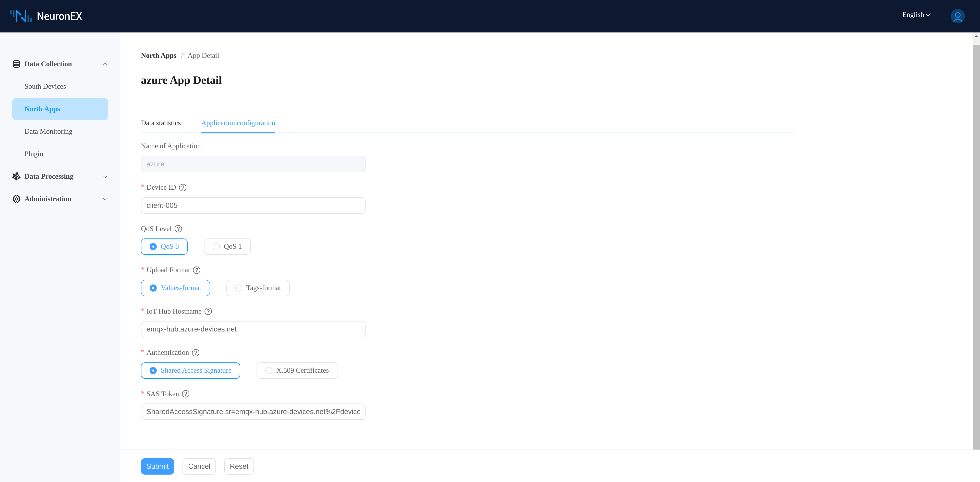The width and height of the screenshot is (980, 482).
Task: Show help tooltip for QoS Level
Action: [x=178, y=229]
